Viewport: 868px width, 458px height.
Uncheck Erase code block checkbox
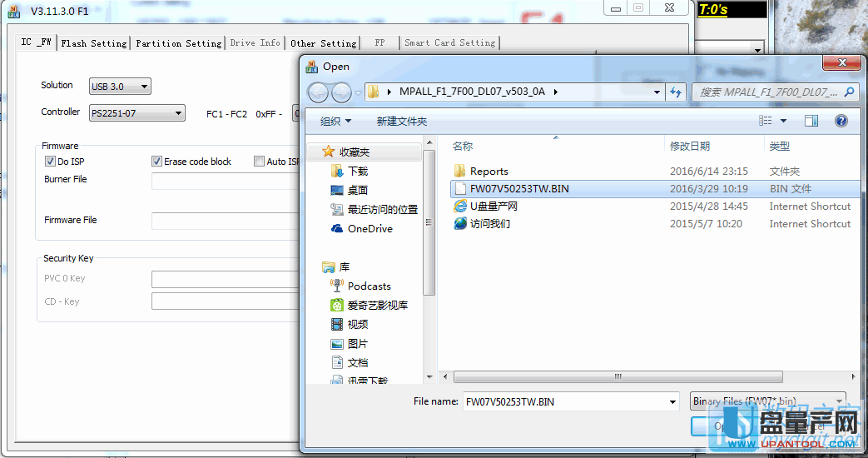tap(156, 162)
